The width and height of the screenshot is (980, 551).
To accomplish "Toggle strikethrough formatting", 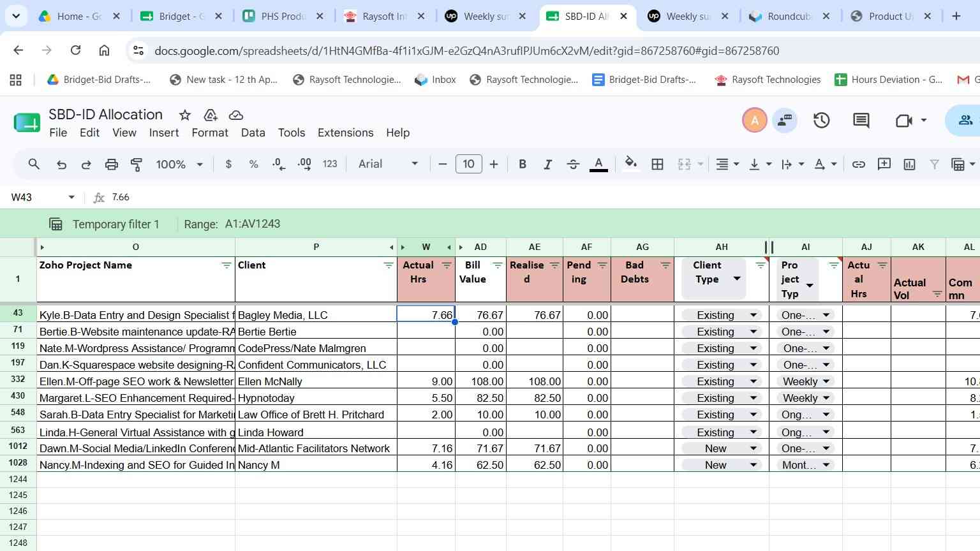I will 573,165.
